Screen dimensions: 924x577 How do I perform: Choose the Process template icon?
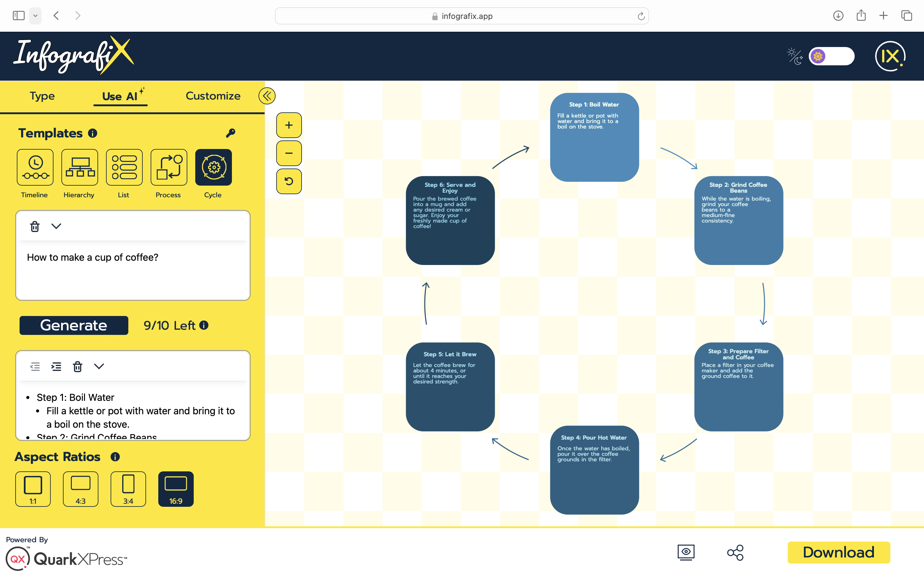coord(169,167)
